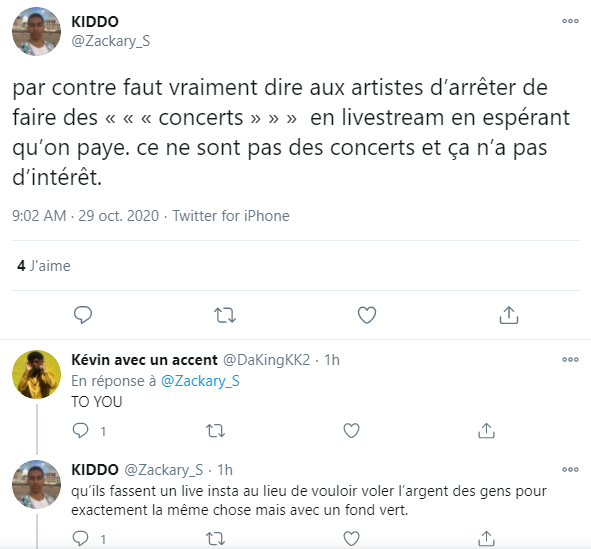Open the @Zackary_S mention link
591x549 pixels.
point(200,381)
